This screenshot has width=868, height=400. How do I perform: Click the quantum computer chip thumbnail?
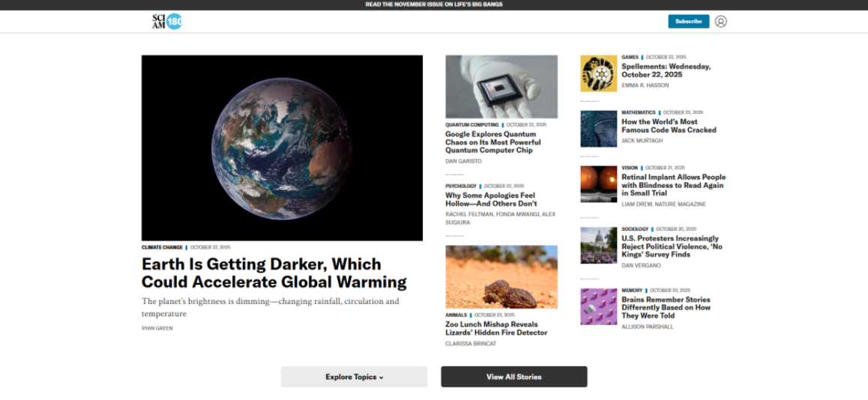pyautogui.click(x=501, y=86)
